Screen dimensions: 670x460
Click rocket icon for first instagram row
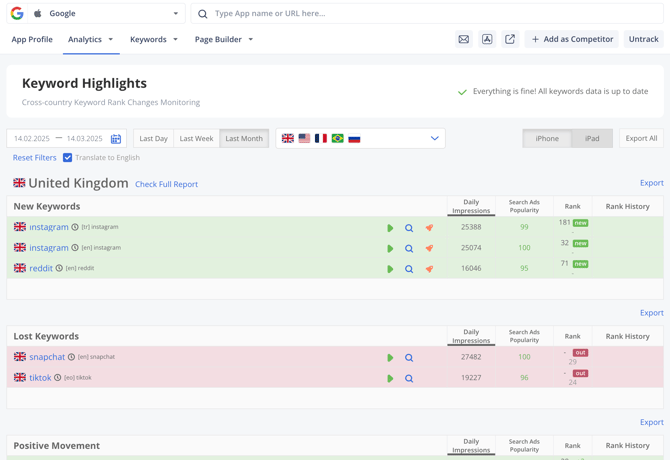click(429, 228)
